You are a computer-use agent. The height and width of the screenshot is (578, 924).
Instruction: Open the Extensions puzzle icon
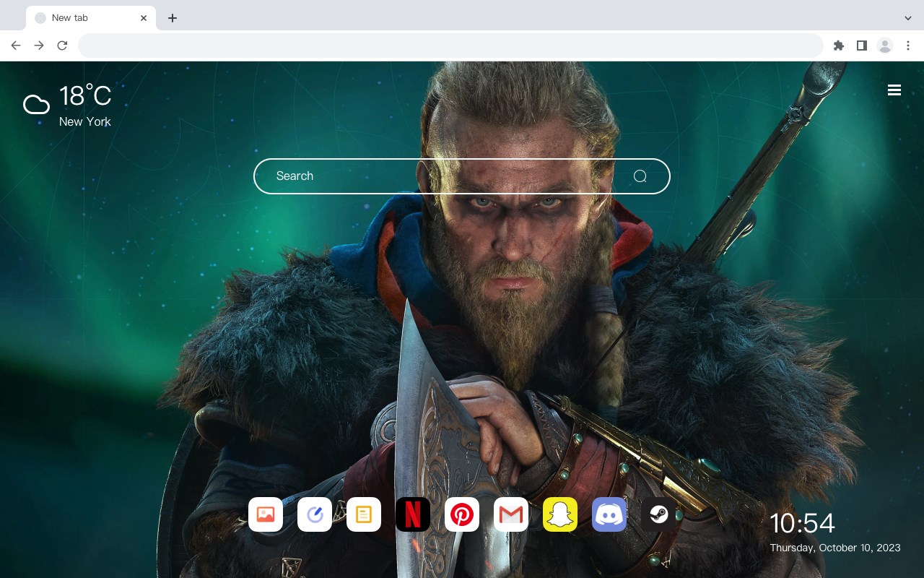[838, 46]
